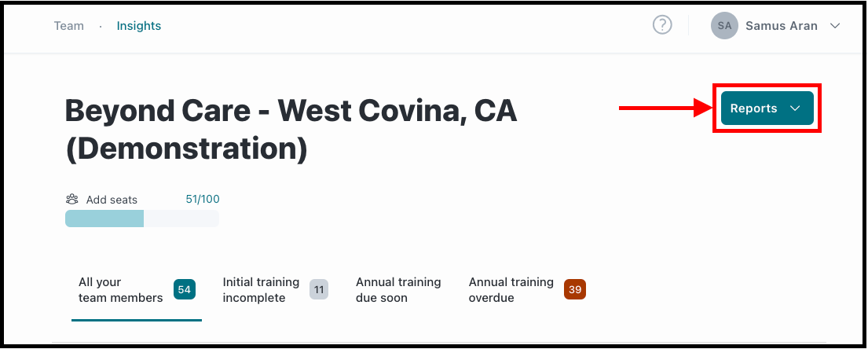Click the chevron inside the Reports button
The height and width of the screenshot is (349, 868).
point(795,108)
